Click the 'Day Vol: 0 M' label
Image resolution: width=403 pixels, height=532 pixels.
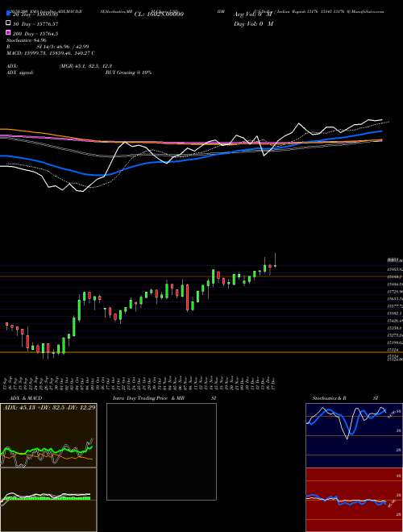(253, 23)
